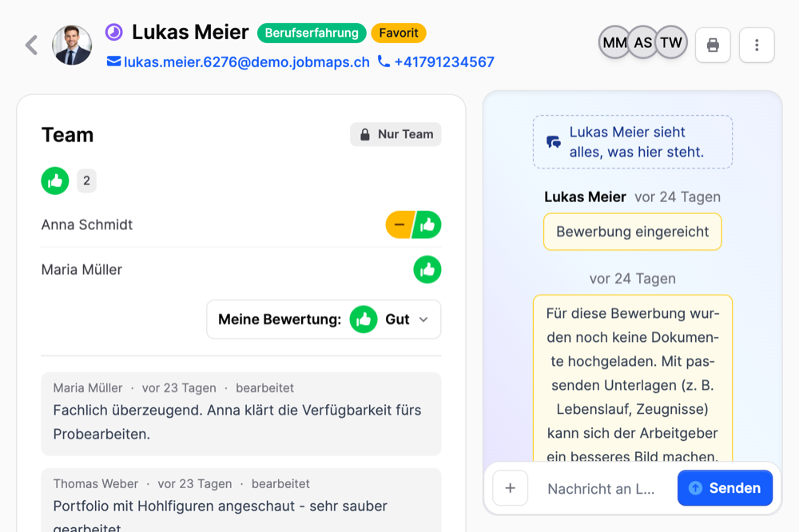Open the AS team member avatar

coord(642,42)
